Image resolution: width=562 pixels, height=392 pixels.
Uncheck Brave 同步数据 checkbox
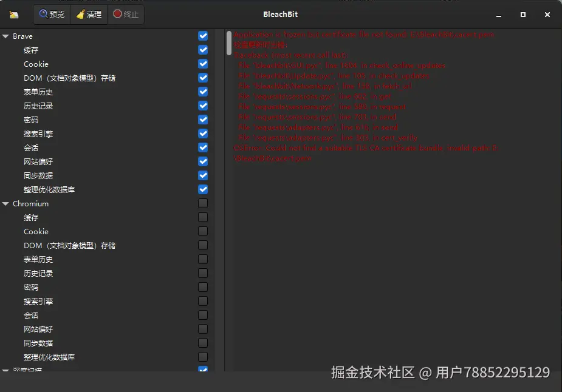(203, 175)
